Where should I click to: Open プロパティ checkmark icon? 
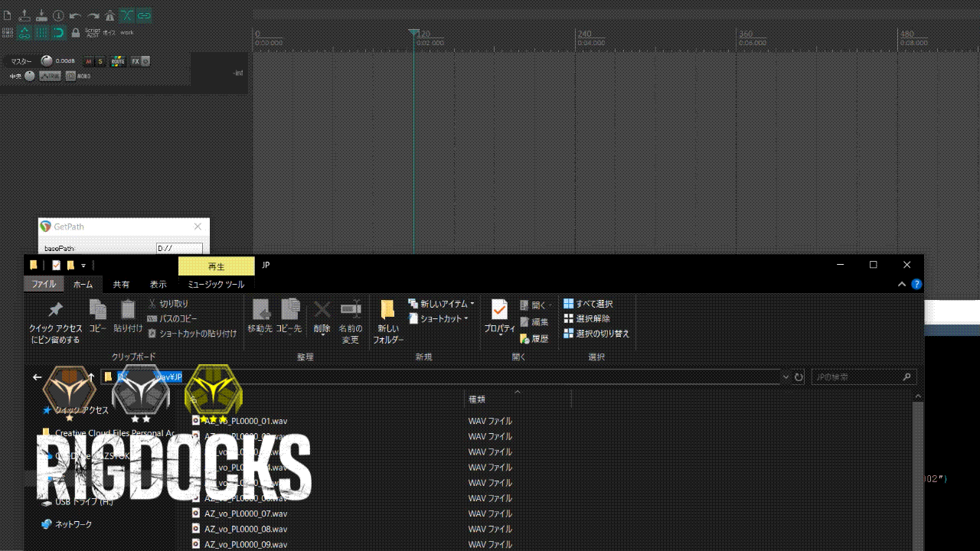click(x=499, y=309)
